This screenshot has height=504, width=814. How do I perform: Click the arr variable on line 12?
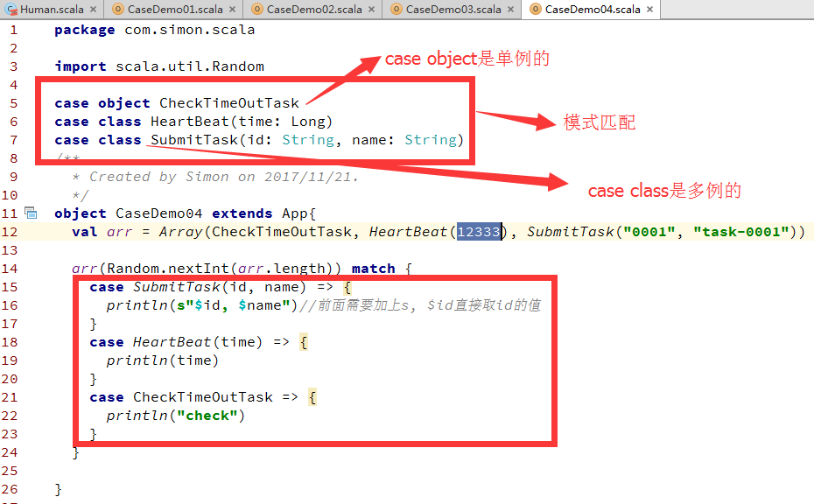click(119, 232)
